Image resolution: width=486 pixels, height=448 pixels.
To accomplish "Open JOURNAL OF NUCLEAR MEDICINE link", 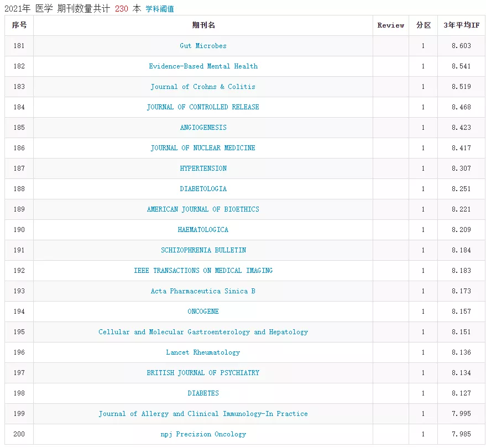I will [x=203, y=148].
